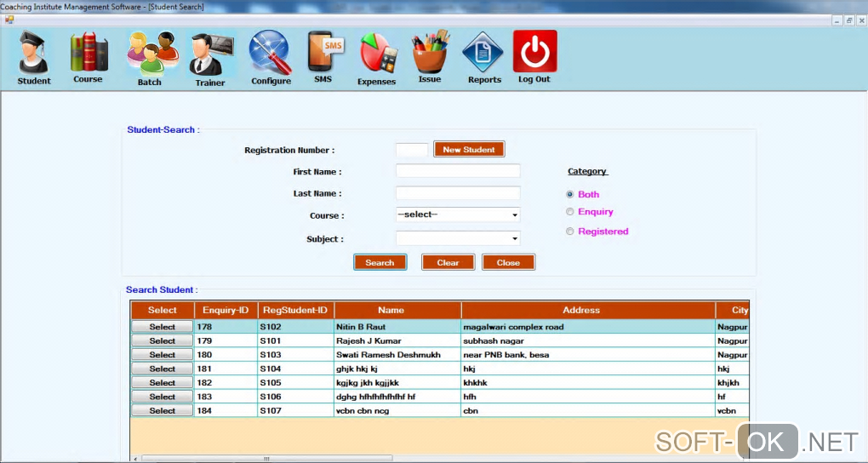Select row for Rajesh J Kumar
868x463 pixels.
tap(163, 340)
